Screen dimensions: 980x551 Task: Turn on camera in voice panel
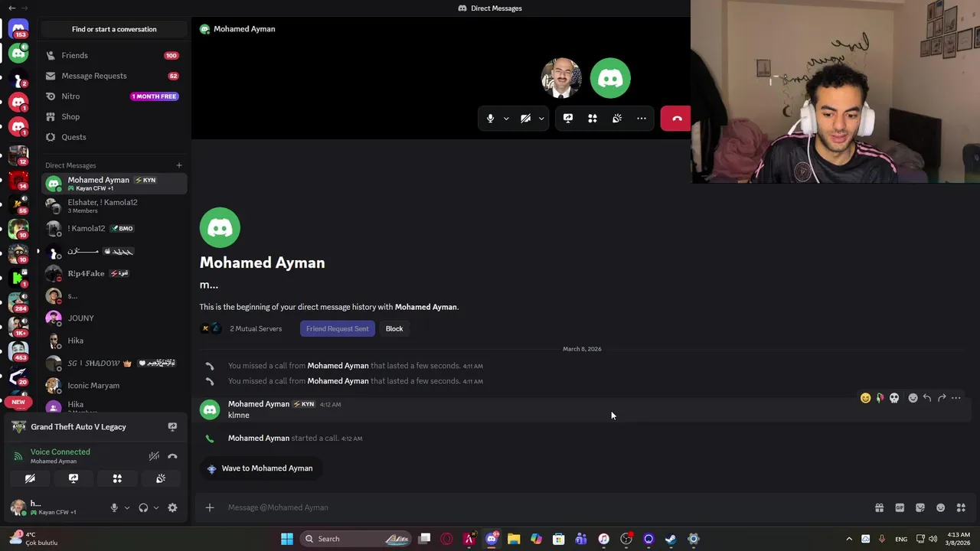(30, 478)
